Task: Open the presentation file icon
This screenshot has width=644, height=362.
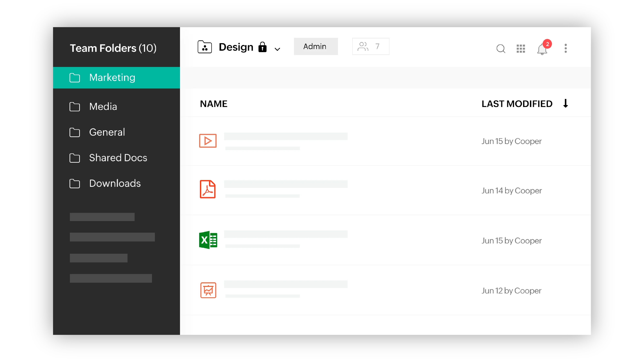Action: point(208,290)
